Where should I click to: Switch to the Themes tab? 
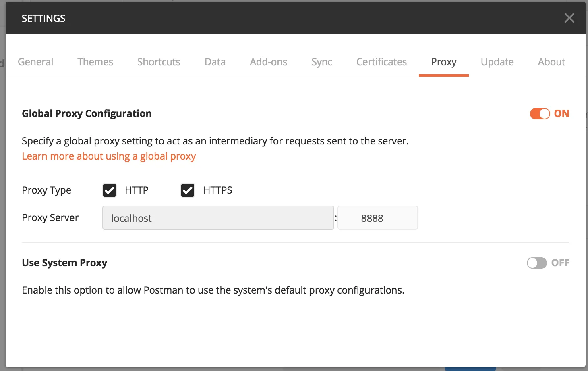95,62
